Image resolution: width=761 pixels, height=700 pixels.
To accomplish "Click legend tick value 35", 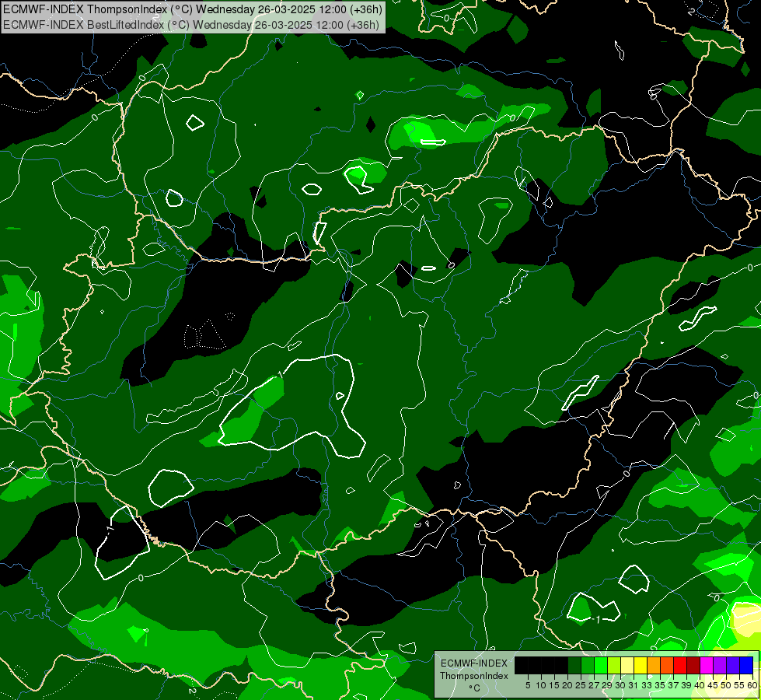I will [x=660, y=685].
